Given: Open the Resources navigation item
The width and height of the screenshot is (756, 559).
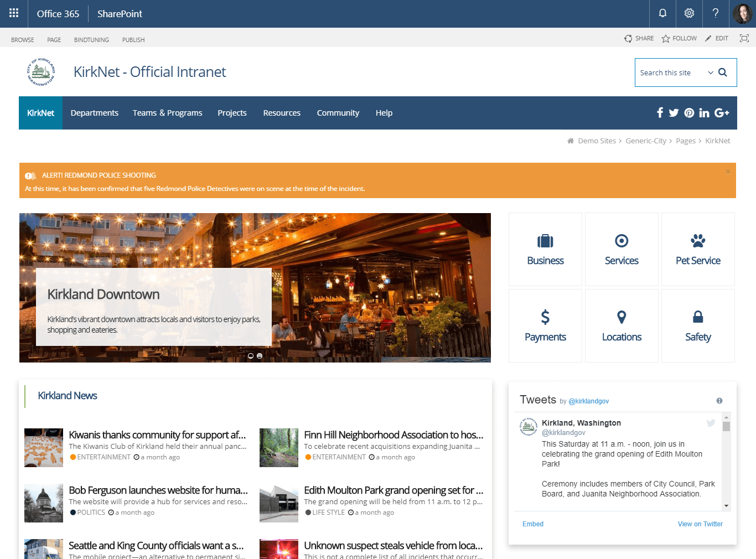Looking at the screenshot, I should coord(282,113).
